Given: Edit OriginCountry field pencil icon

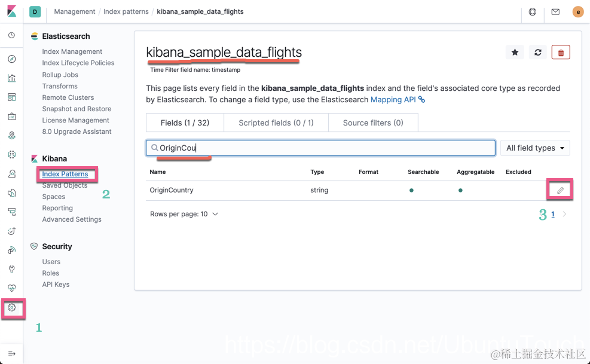Looking at the screenshot, I should 560,190.
